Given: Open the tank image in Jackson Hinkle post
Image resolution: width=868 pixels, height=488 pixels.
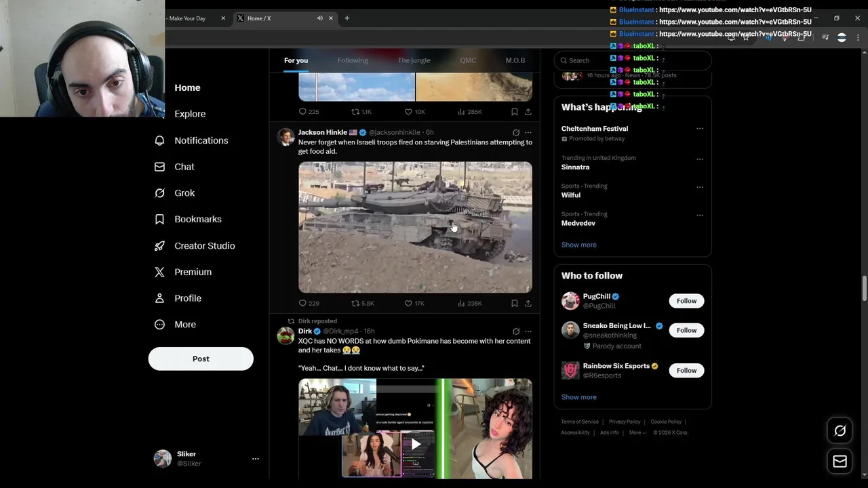Looking at the screenshot, I should point(415,227).
